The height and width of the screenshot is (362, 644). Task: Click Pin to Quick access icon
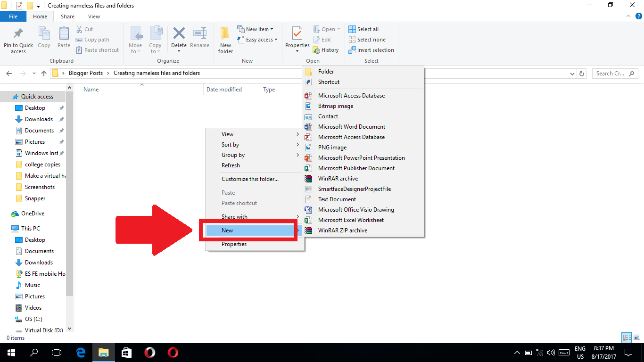point(18,40)
